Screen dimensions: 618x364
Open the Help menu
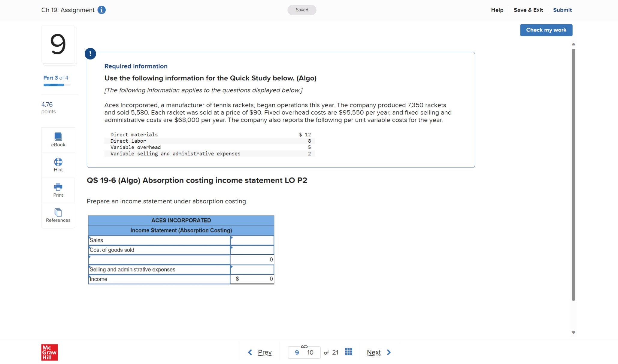(497, 10)
